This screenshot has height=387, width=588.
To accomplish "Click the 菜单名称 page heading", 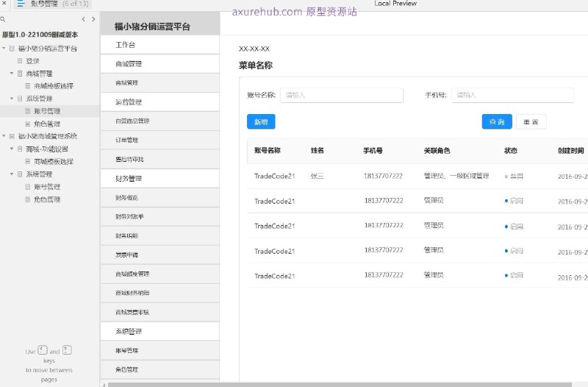I will pos(256,65).
